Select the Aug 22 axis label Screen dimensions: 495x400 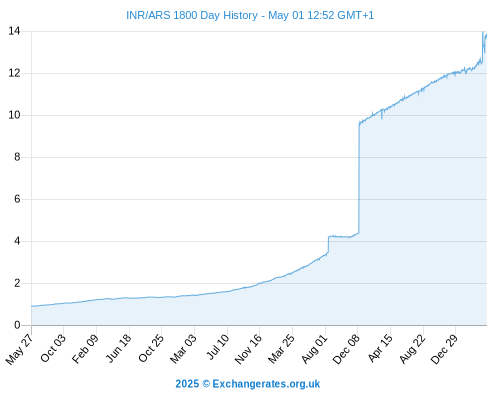413,348
